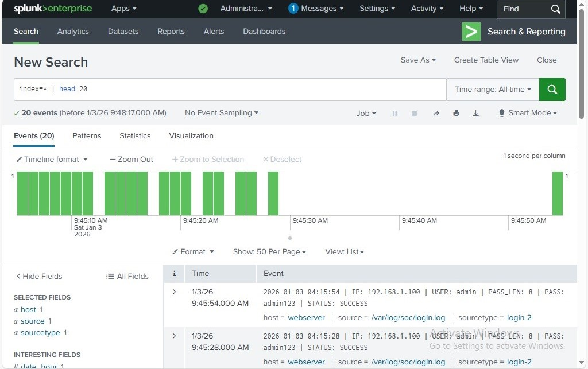Select the Events (20) tab

click(x=34, y=135)
